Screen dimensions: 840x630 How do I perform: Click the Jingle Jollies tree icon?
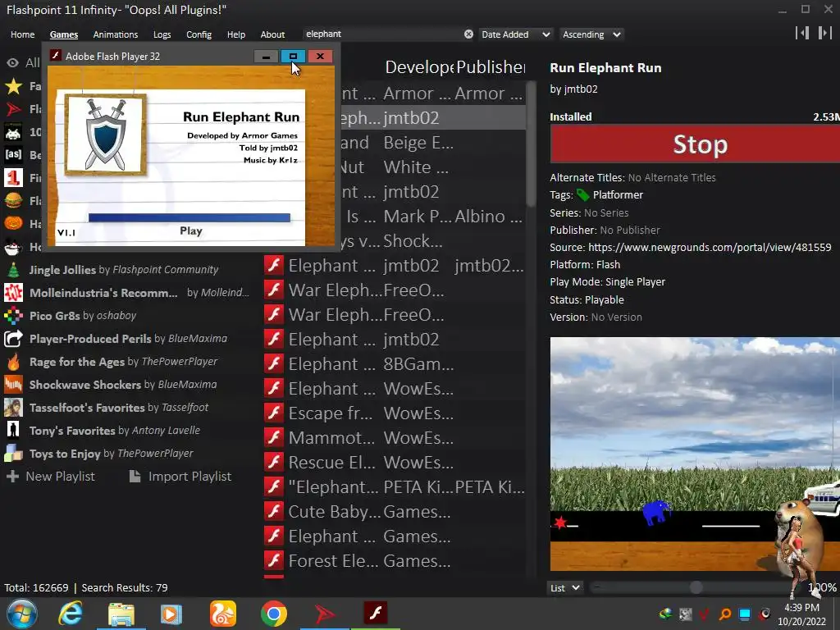[x=13, y=269]
